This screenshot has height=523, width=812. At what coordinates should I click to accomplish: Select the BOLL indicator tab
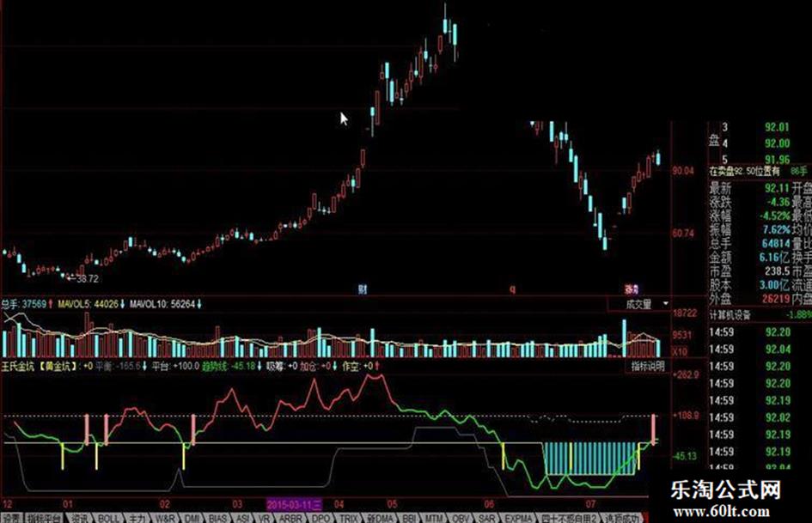pos(108,518)
